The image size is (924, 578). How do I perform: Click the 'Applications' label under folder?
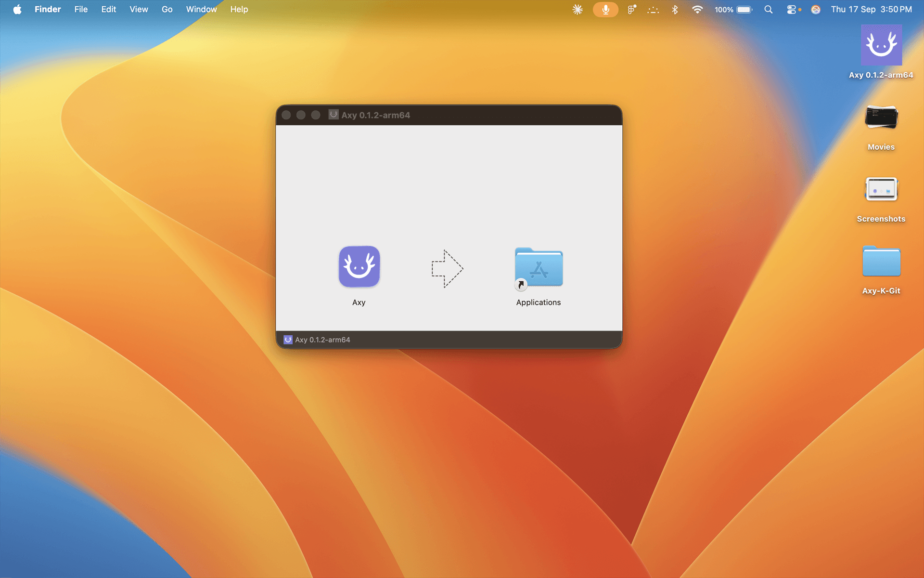tap(539, 302)
